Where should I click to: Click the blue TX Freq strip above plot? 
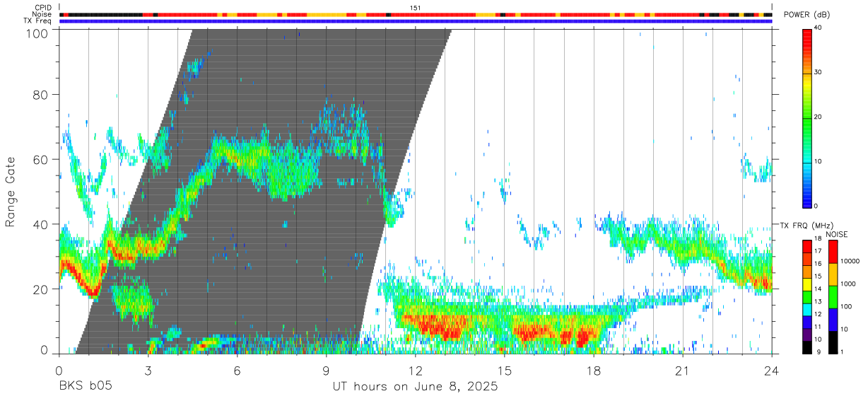[x=416, y=21]
